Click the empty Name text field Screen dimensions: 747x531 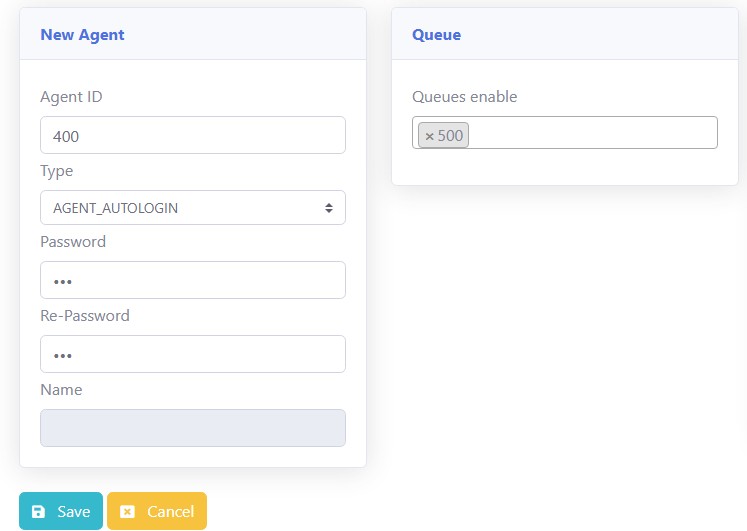click(x=193, y=428)
